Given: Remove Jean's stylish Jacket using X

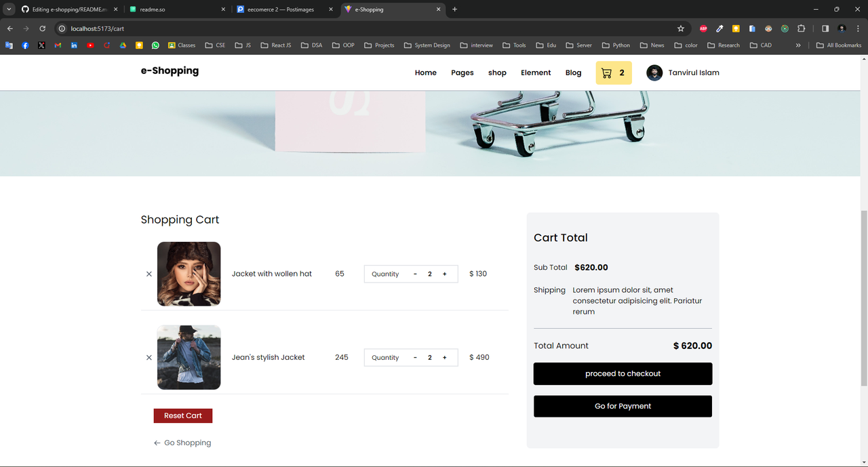Looking at the screenshot, I should pos(149,357).
